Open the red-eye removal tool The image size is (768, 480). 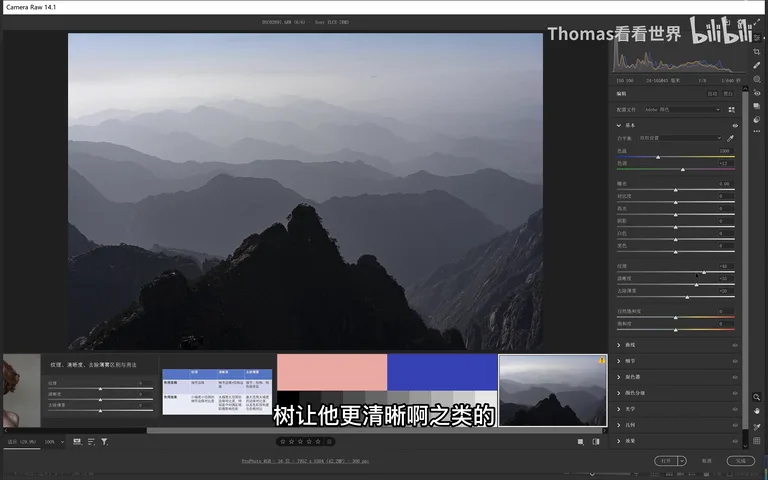point(757,93)
